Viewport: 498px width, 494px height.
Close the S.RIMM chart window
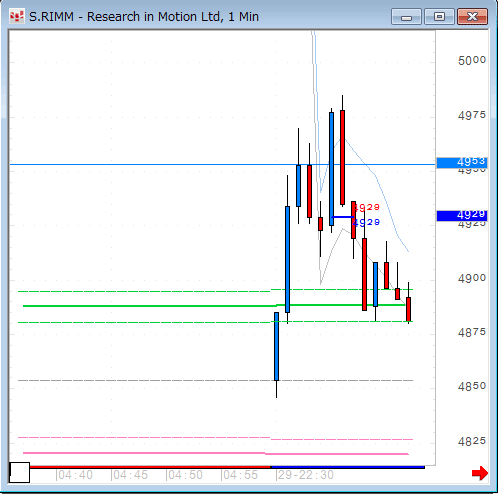[x=473, y=17]
